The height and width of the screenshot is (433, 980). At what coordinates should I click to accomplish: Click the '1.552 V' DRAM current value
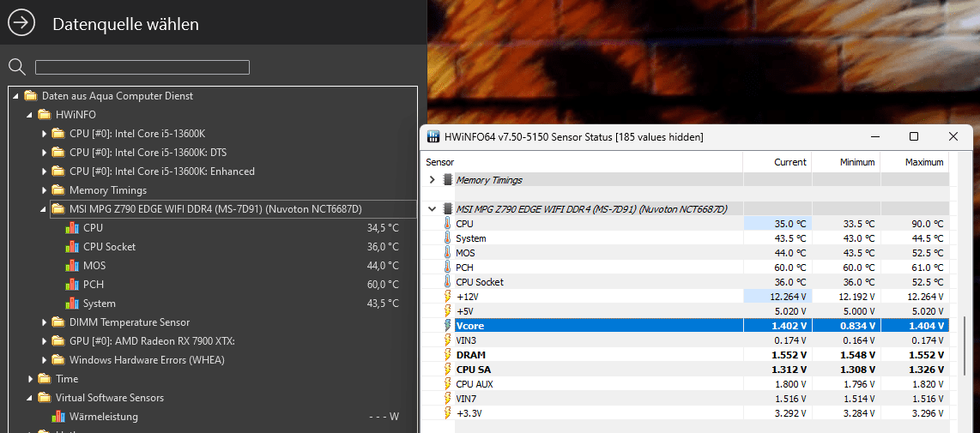tap(788, 355)
